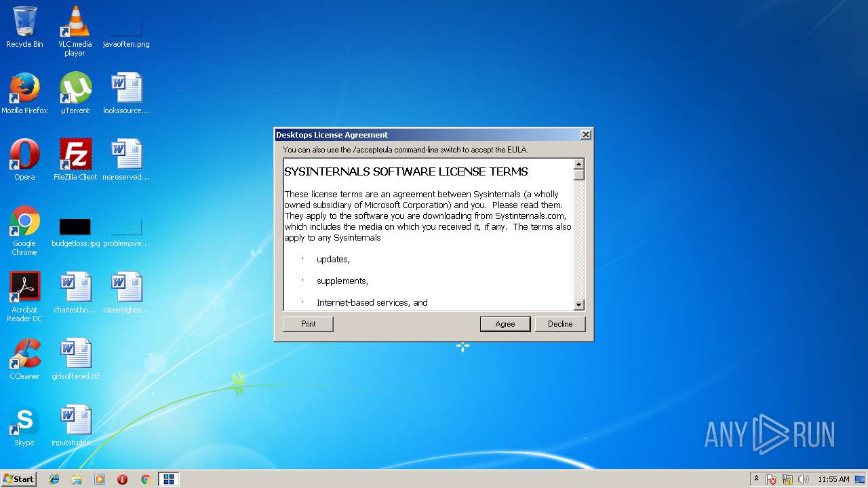Open Acrobat Reader DC shortcut
This screenshot has width=868, height=488.
click(24, 297)
